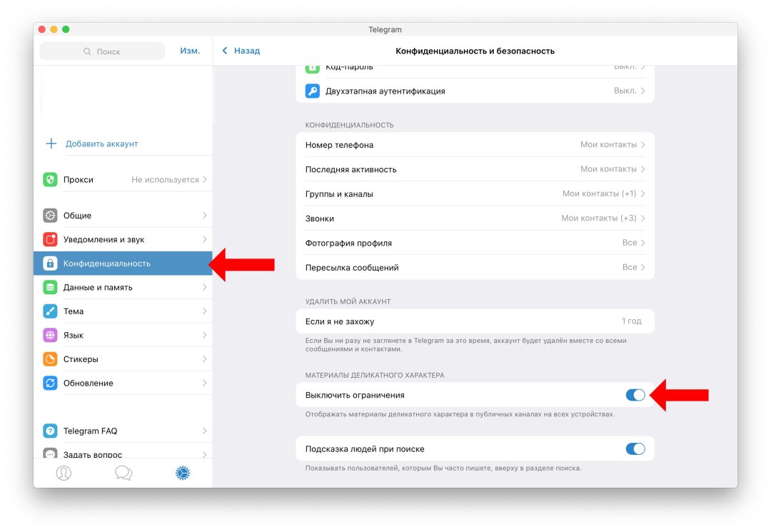This screenshot has height=532, width=771.
Task: Disable 'Подсказка людей при поиске' switch
Action: tap(635, 448)
